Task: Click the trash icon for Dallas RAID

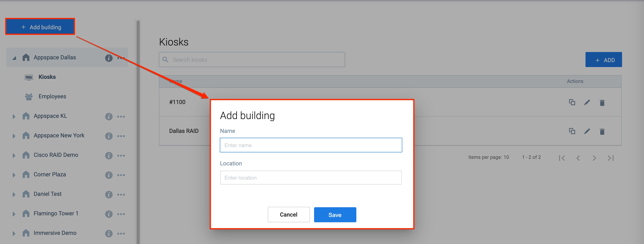Action: (x=602, y=131)
